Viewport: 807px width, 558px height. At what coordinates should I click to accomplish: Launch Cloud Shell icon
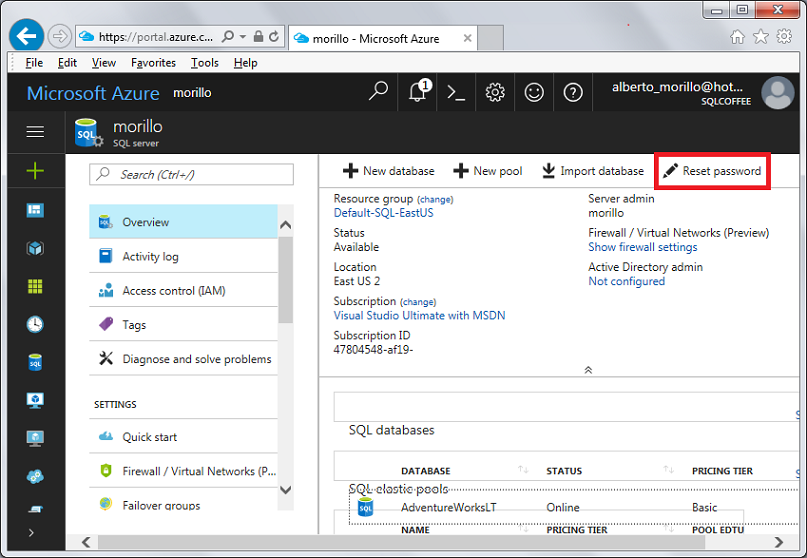456,93
